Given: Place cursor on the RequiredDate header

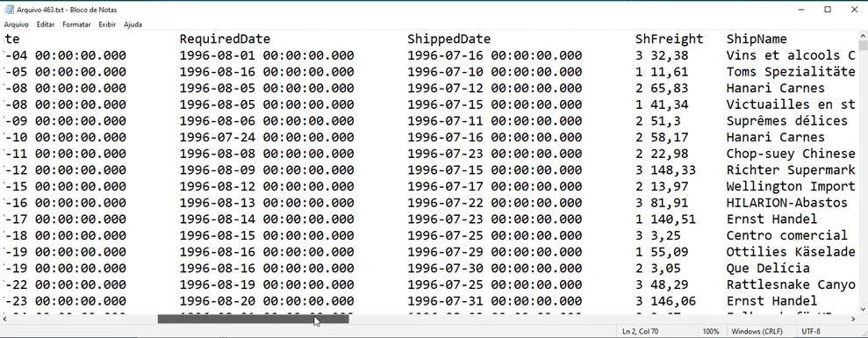Looking at the screenshot, I should pos(225,39).
